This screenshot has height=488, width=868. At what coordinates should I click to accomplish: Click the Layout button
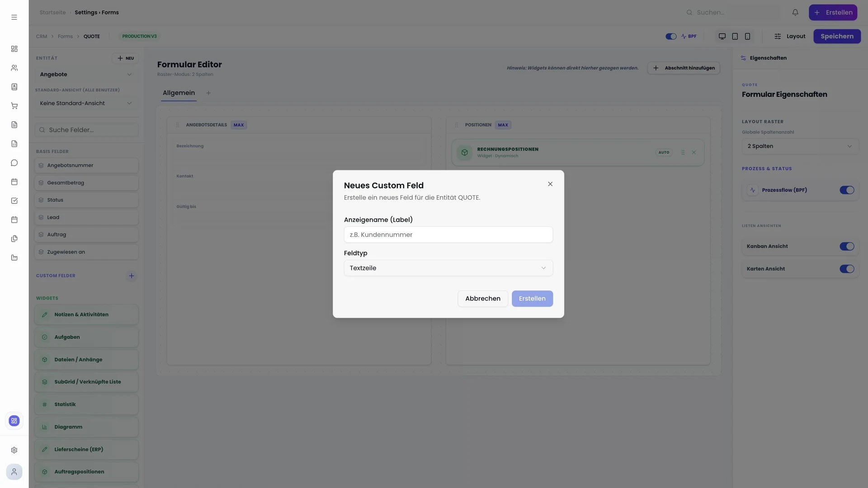click(789, 36)
